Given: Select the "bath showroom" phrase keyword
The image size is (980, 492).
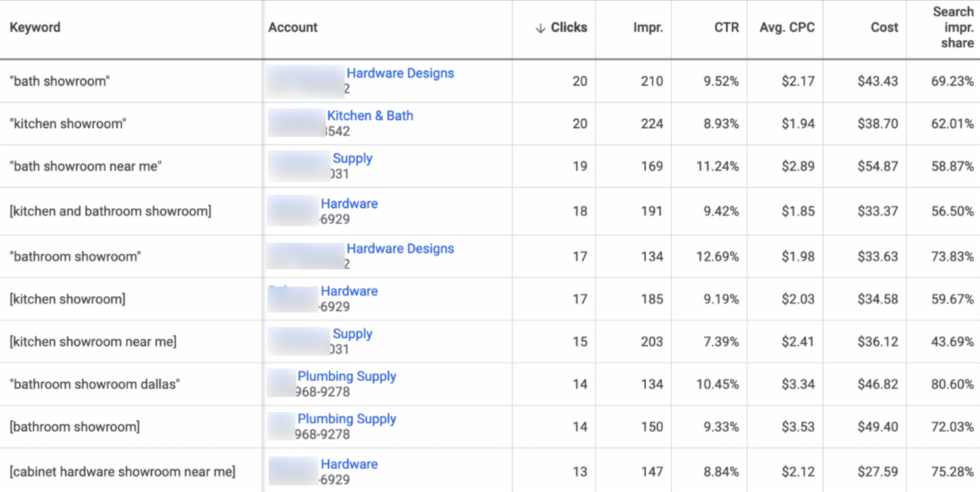Looking at the screenshot, I should [x=60, y=82].
